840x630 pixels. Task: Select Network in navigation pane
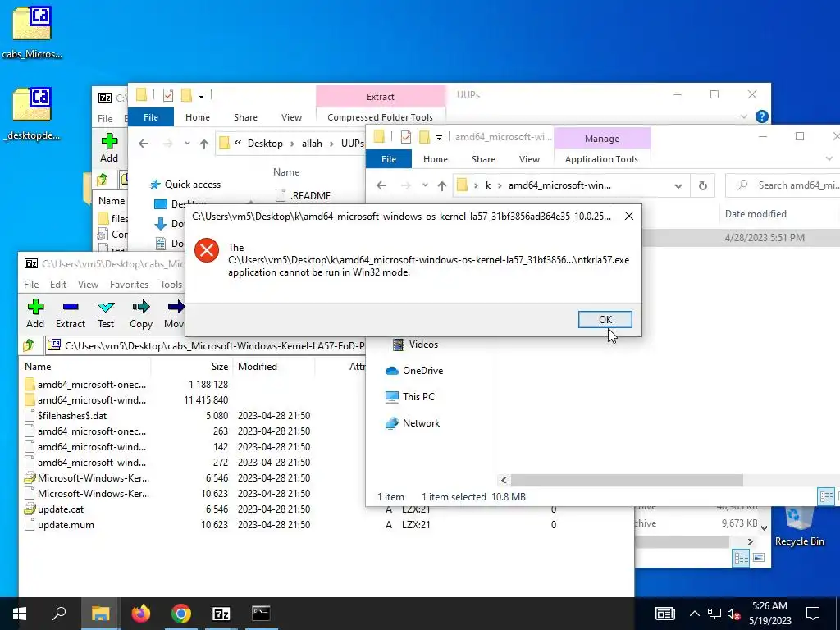[413, 423]
